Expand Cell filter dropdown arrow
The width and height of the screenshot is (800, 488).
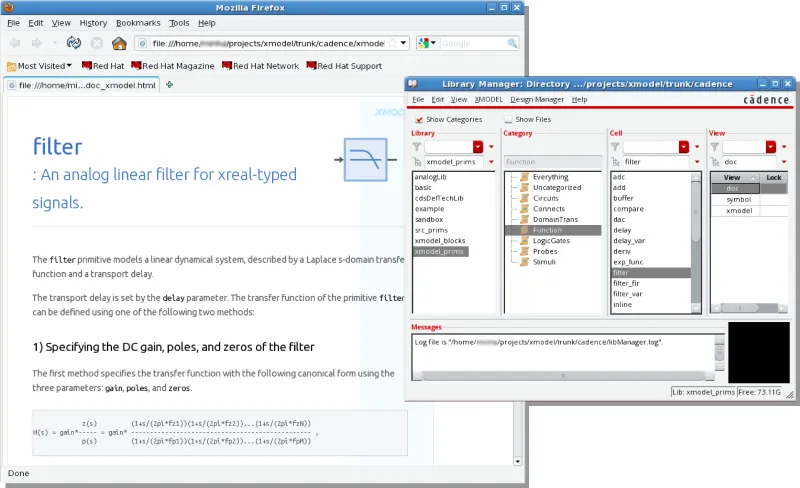[x=697, y=147]
